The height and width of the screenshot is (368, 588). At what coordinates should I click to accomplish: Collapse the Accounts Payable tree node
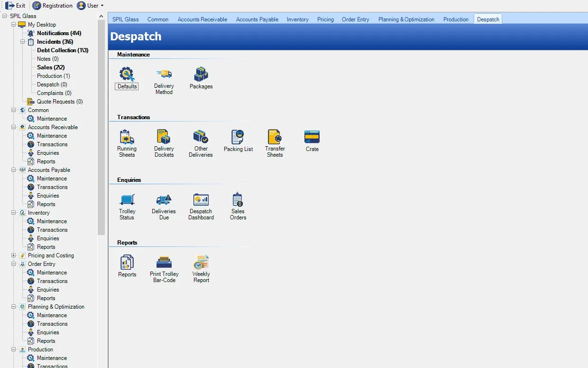click(14, 170)
